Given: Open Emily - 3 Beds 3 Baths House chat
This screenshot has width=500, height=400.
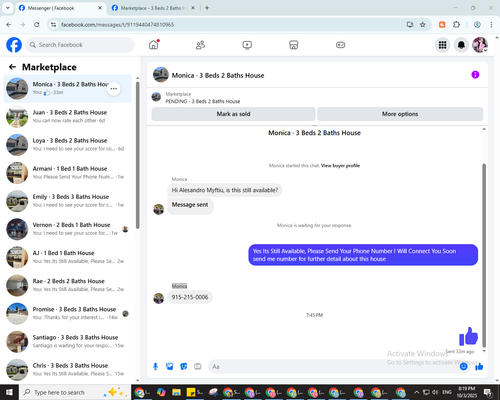Looking at the screenshot, I should click(x=67, y=201).
